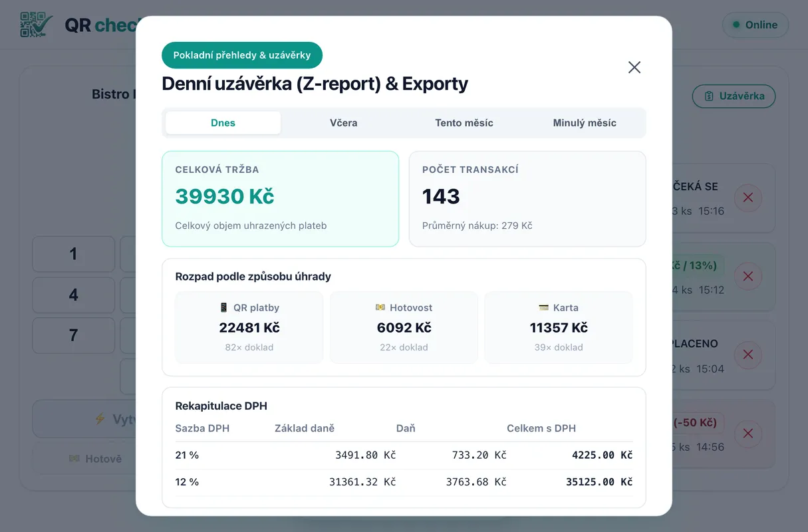This screenshot has width=808, height=532.
Task: Click the QR check logo icon
Action: (x=37, y=25)
